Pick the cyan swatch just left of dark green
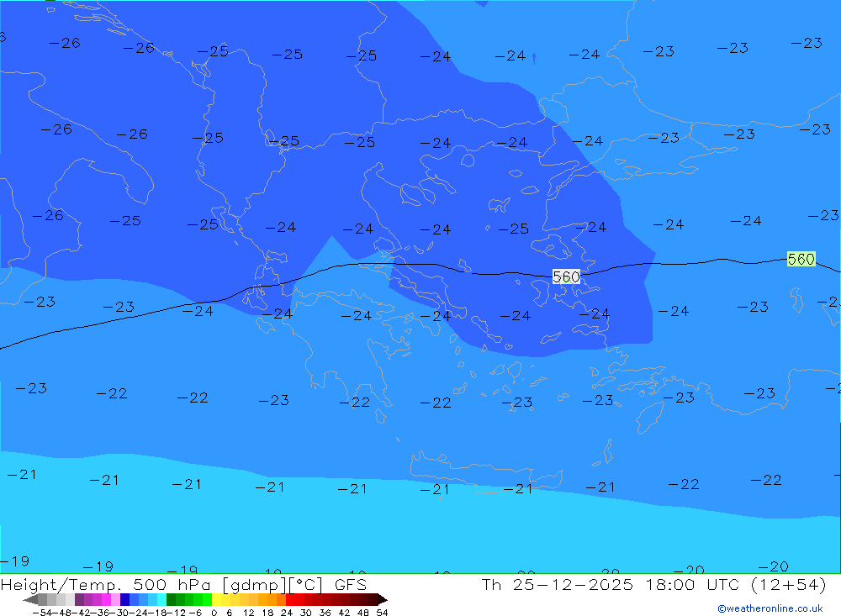The width and height of the screenshot is (841, 616). coord(162,599)
